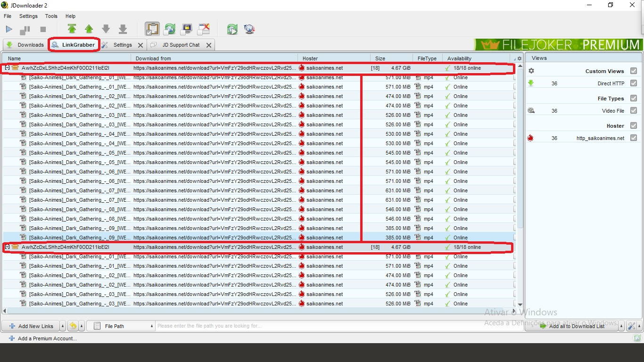
Task: Click the FileJoker Premium banner
Action: coord(558,45)
